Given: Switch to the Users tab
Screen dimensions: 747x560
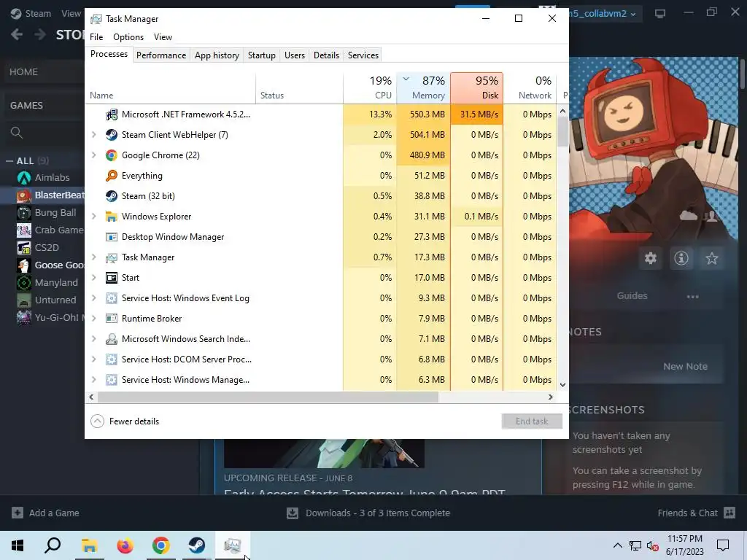Looking at the screenshot, I should [x=295, y=55].
